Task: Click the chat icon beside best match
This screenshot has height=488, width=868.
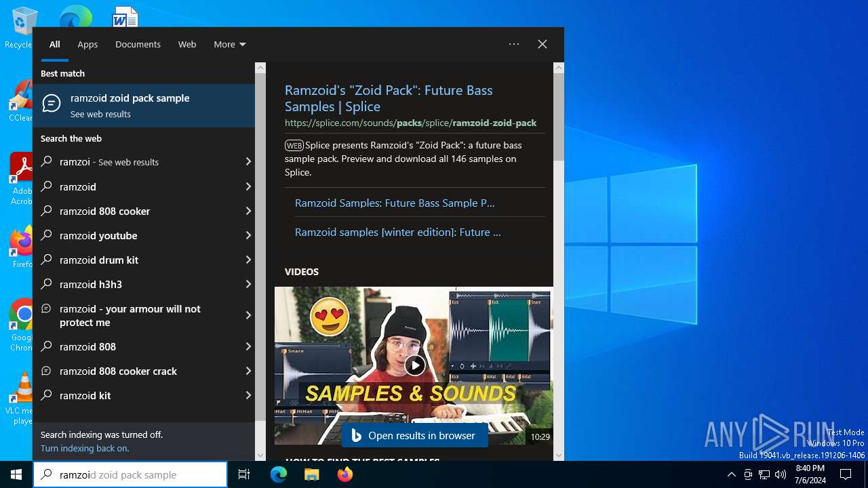Action: (x=52, y=103)
